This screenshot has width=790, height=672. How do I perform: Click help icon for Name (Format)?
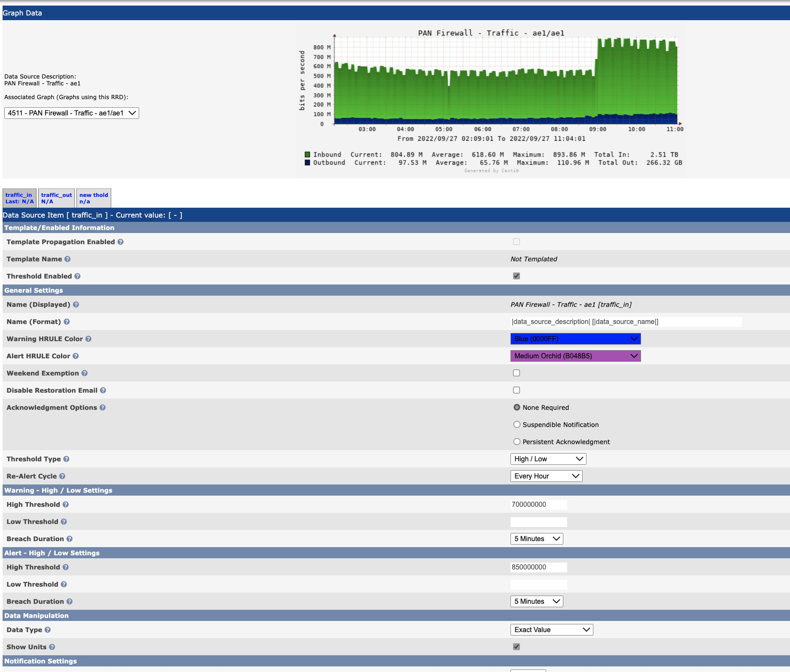point(67,322)
